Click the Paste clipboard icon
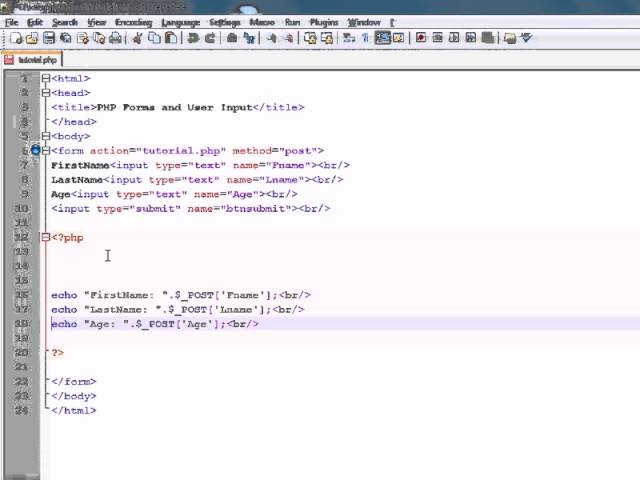Screen dimensions: 640x480 click(171, 38)
